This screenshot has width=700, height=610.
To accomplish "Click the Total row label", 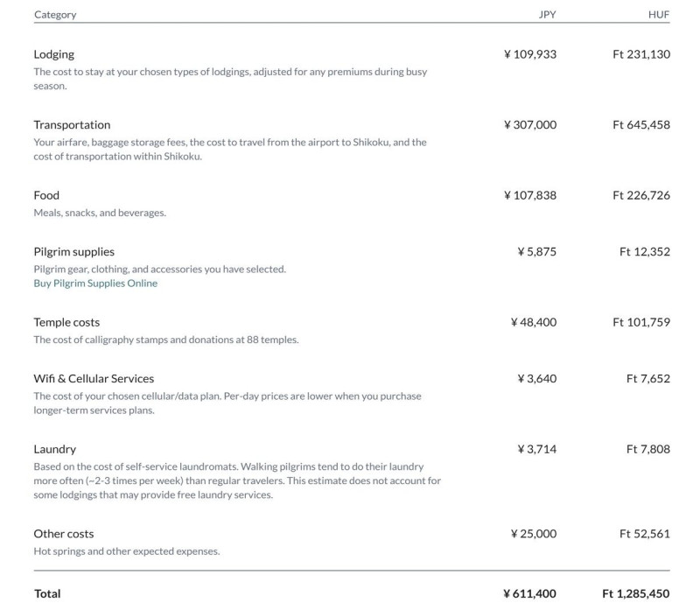I will (47, 593).
